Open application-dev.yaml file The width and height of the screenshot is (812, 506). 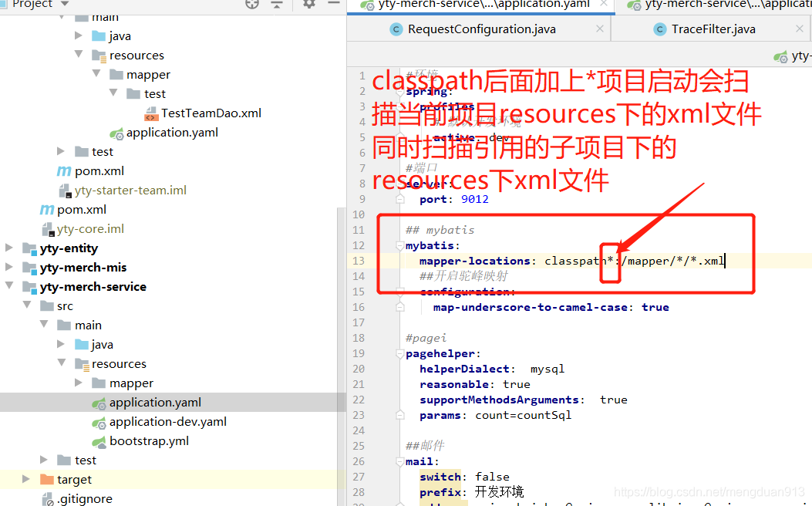[168, 422]
